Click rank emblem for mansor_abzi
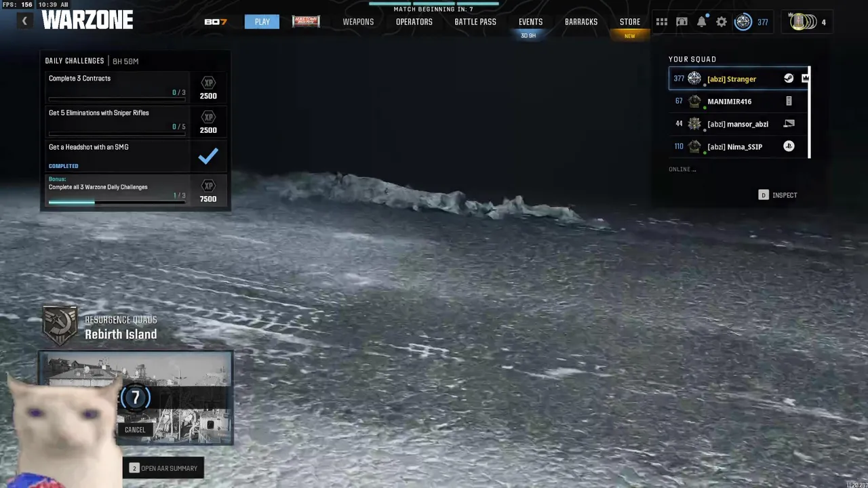The width and height of the screenshot is (868, 488). (x=694, y=124)
